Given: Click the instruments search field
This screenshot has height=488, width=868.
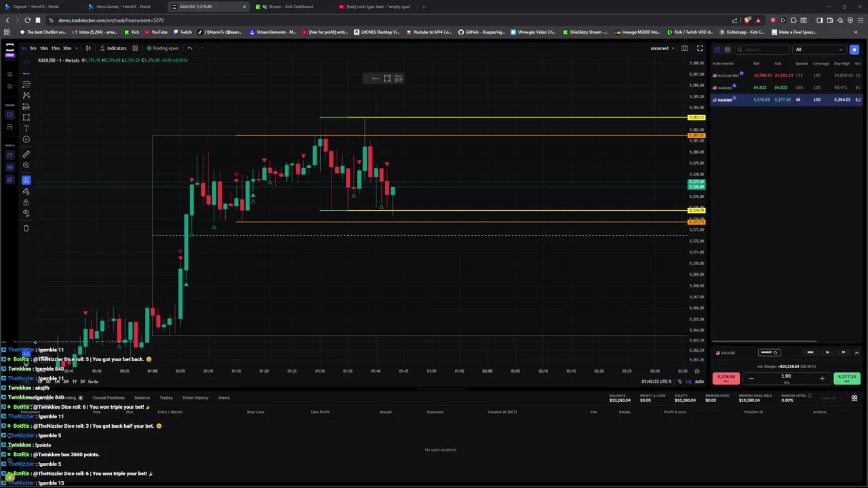Looking at the screenshot, I should 763,49.
